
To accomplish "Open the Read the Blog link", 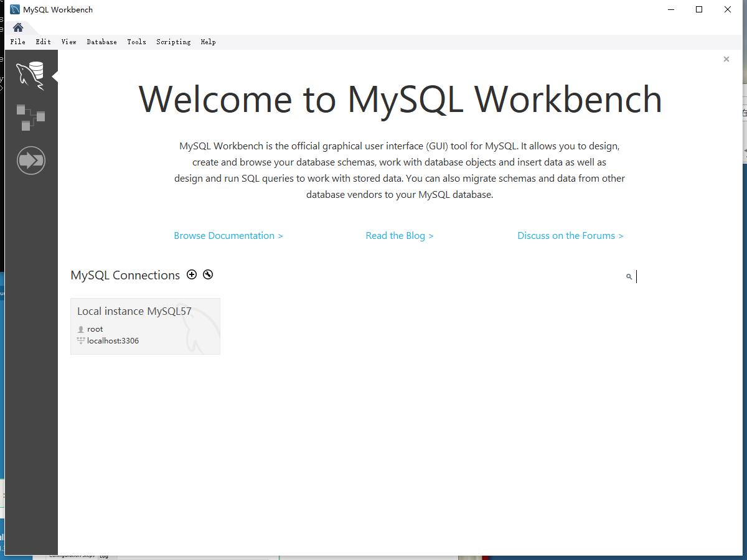I will [x=399, y=235].
